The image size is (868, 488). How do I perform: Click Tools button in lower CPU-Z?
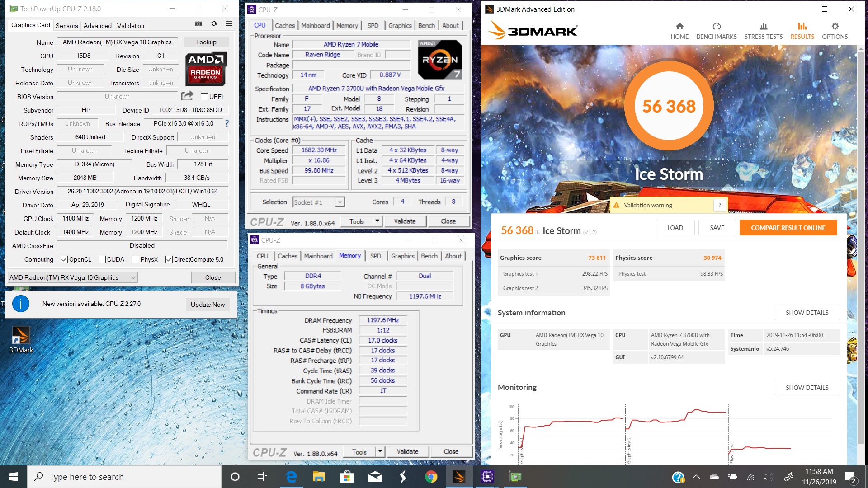pyautogui.click(x=359, y=451)
